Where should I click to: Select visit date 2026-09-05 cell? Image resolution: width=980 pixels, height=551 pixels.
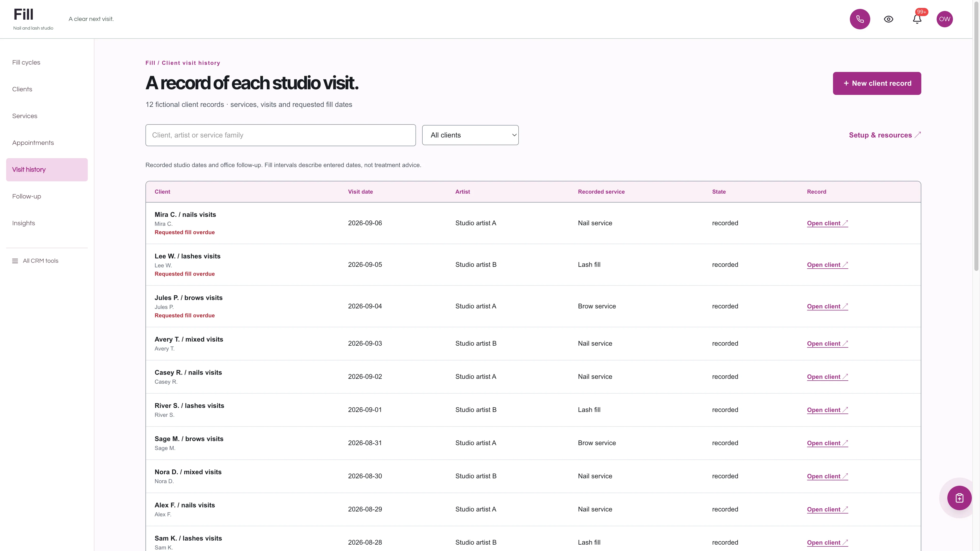coord(365,265)
